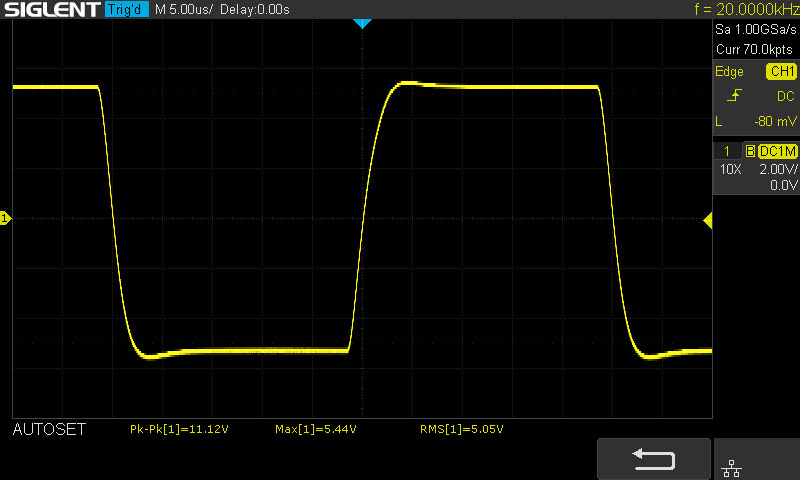Click the DC trigger coupling label
The width and height of the screenshot is (800, 480).
(x=786, y=96)
